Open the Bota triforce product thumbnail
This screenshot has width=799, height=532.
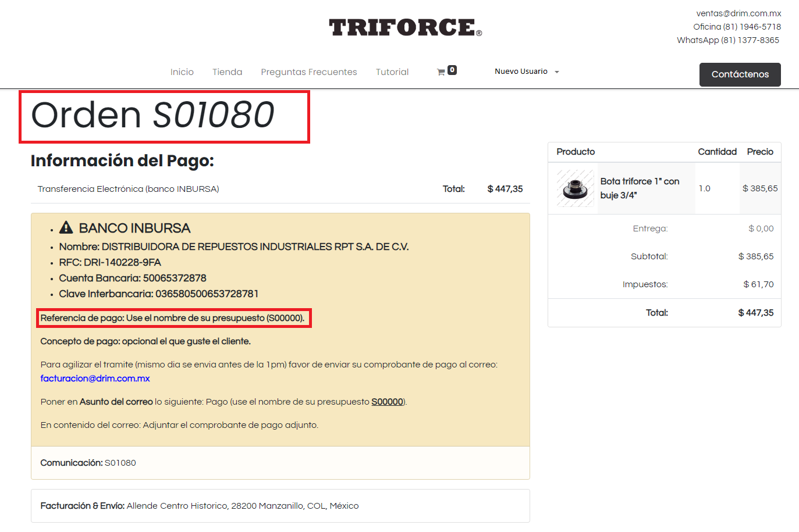(575, 188)
